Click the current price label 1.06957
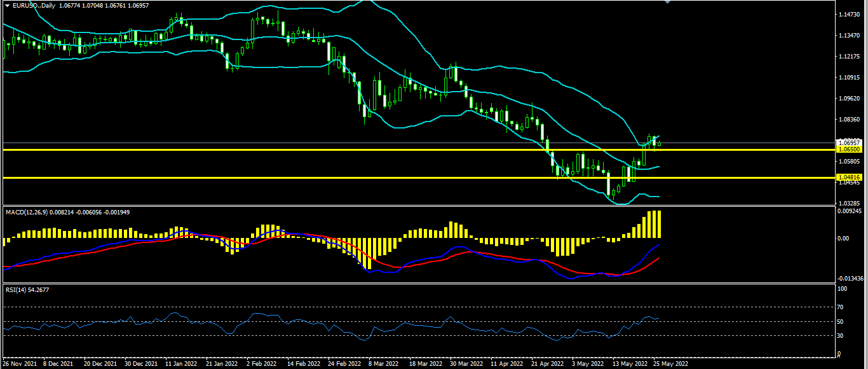 point(848,143)
